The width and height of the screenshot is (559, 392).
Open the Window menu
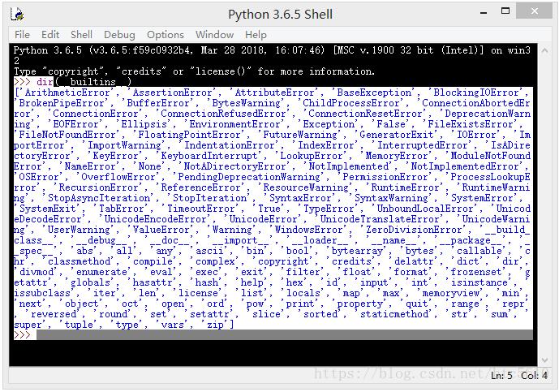click(x=214, y=35)
